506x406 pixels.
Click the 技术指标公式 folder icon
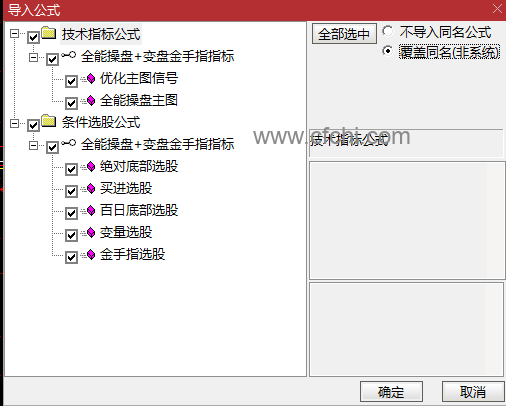point(49,33)
